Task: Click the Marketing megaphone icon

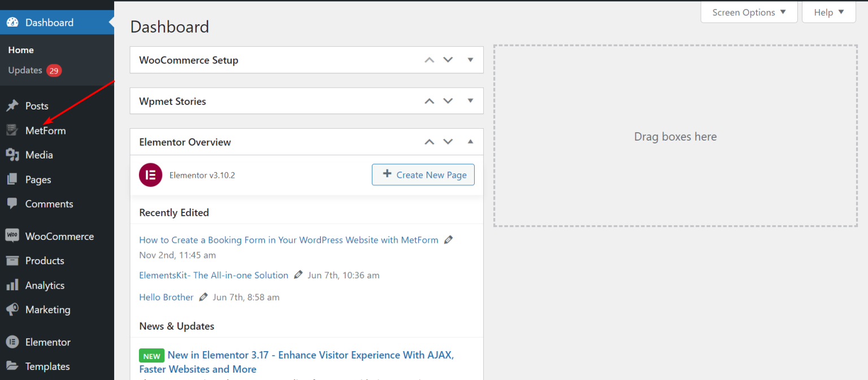Action: (12, 310)
